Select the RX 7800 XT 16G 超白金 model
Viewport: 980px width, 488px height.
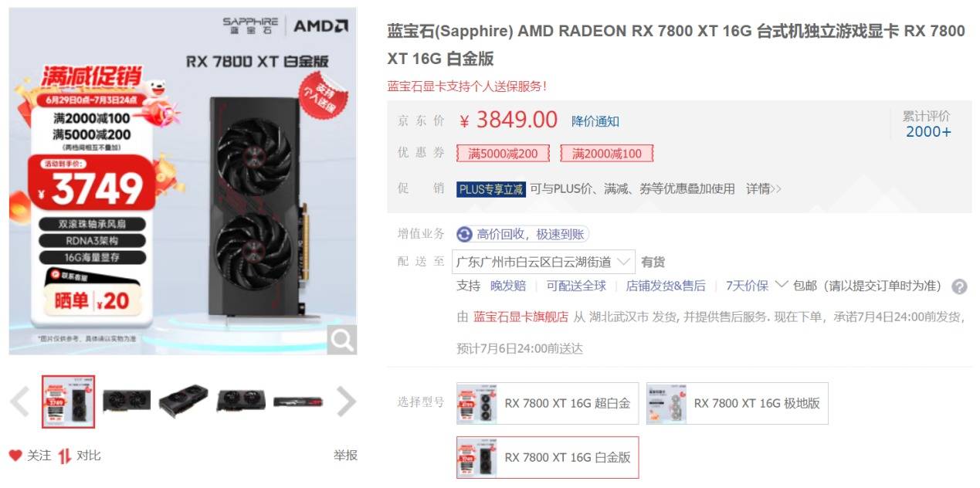tap(548, 403)
